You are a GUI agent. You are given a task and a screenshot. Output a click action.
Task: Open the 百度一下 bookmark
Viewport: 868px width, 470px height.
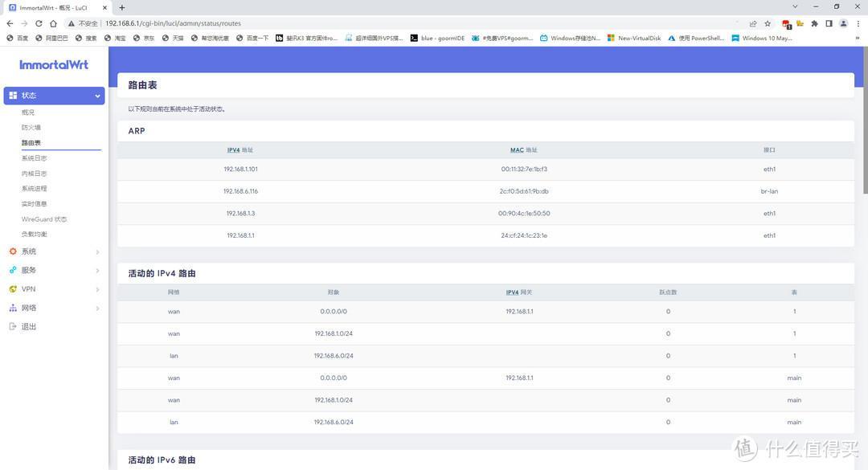[x=252, y=39]
